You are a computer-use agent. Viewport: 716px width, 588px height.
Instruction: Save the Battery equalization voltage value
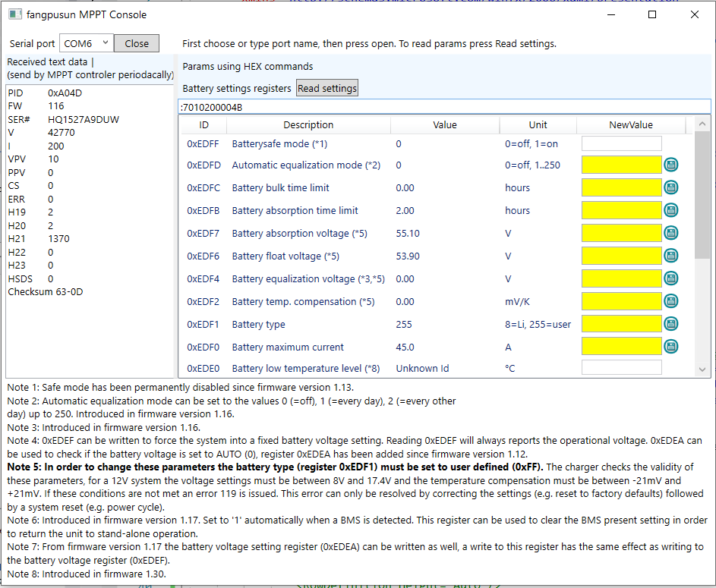670,278
